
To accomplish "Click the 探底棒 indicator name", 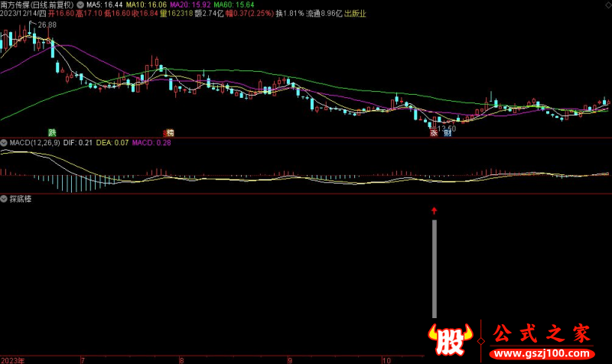I will coord(21,199).
